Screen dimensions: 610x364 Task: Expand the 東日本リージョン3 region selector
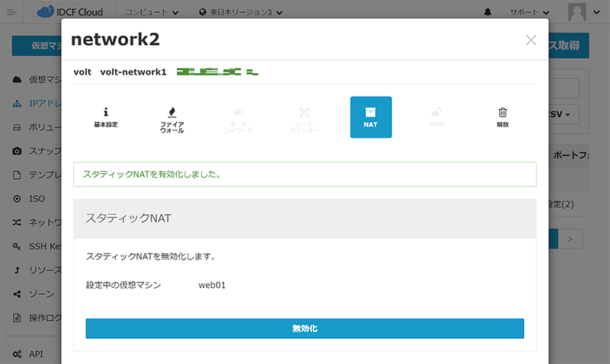pyautogui.click(x=240, y=12)
